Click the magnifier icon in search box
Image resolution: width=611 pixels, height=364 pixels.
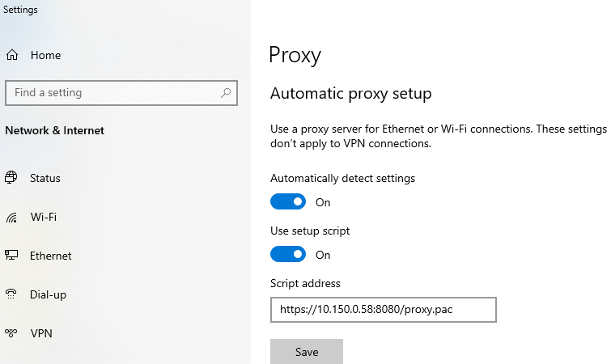[x=226, y=93]
